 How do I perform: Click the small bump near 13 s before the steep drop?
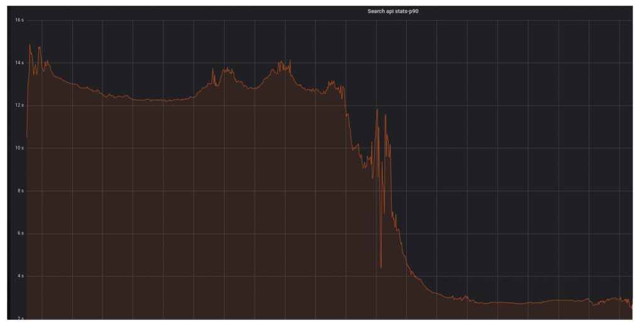pyautogui.click(x=331, y=81)
